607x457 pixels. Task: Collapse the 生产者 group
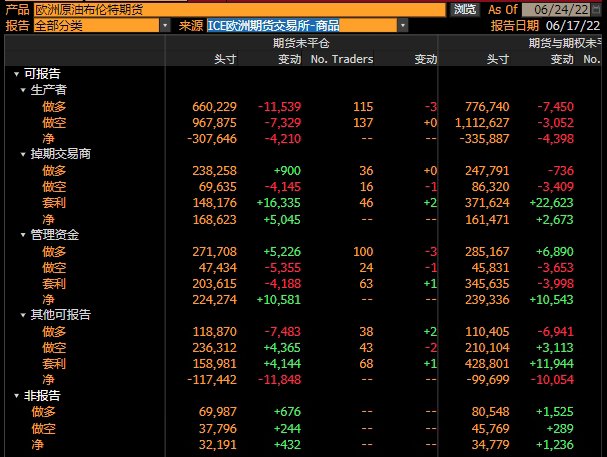[24, 90]
